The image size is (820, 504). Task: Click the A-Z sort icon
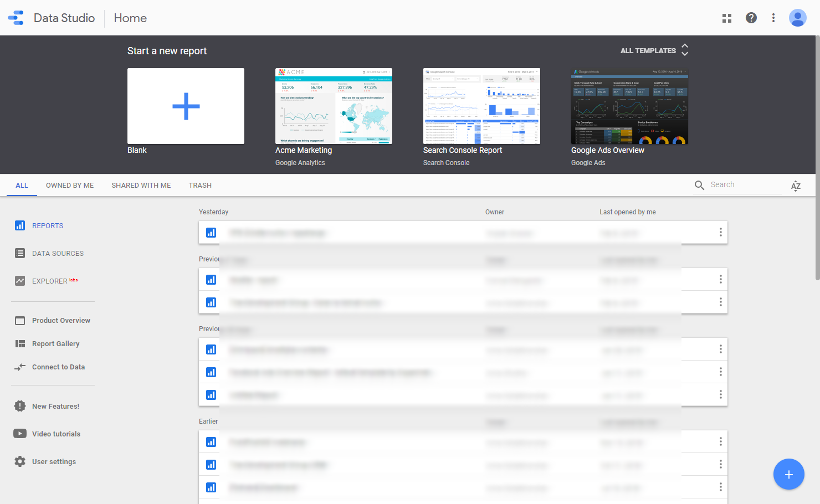click(796, 186)
